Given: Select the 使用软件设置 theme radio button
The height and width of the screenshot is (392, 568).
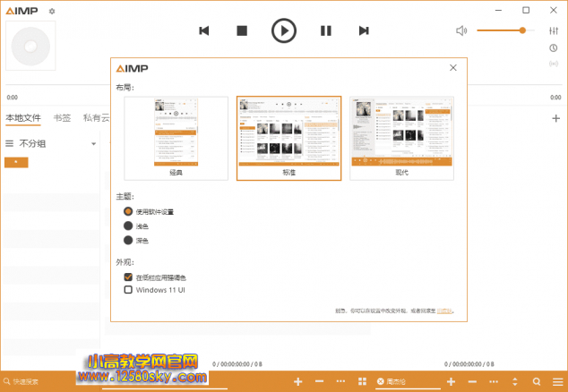Looking at the screenshot, I should pyautogui.click(x=128, y=211).
